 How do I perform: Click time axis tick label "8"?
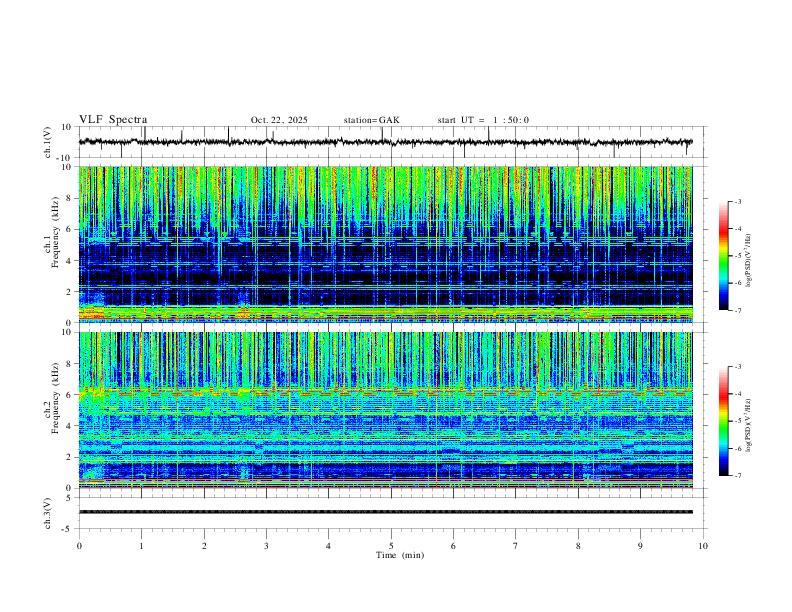tap(578, 546)
